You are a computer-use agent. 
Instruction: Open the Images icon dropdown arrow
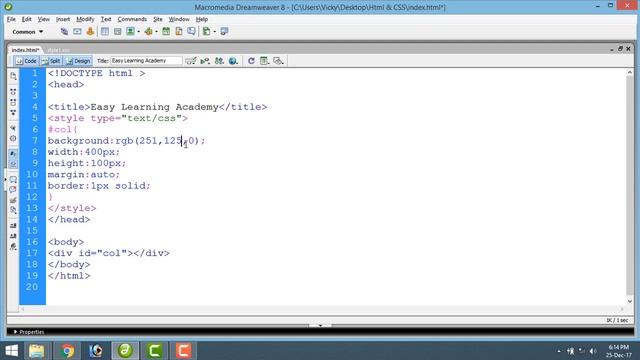pos(138,32)
